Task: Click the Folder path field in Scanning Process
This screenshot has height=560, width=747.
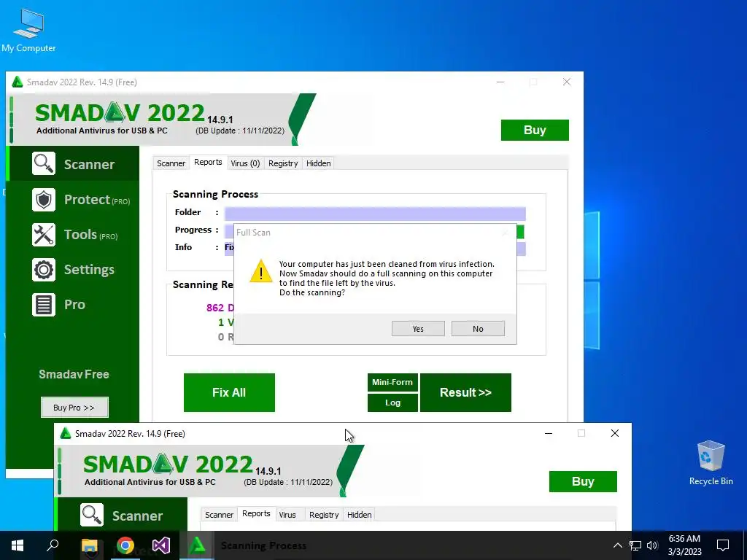Action: point(375,214)
